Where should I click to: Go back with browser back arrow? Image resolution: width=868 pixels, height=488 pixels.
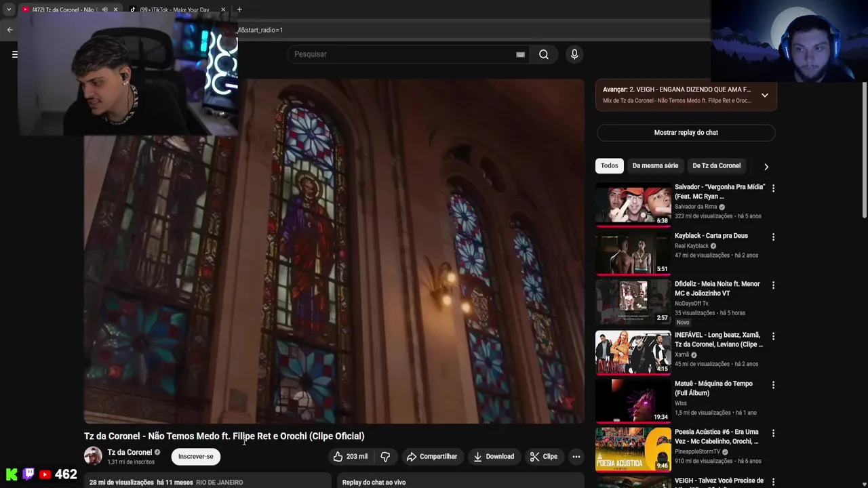coord(9,30)
